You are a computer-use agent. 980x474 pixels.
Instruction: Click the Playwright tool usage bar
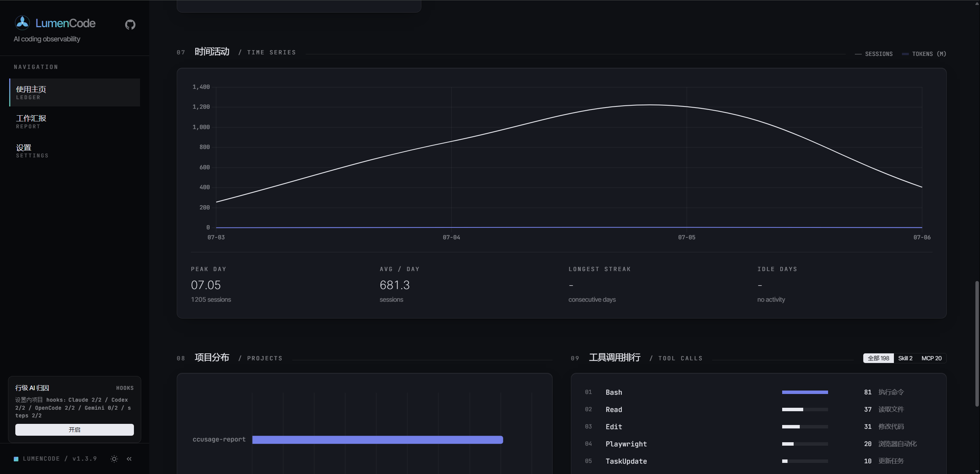click(x=805, y=444)
